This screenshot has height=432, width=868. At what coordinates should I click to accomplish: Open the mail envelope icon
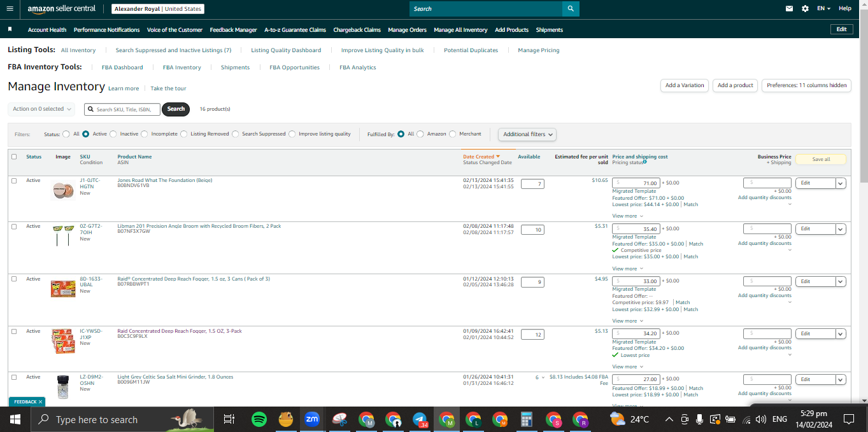click(790, 9)
